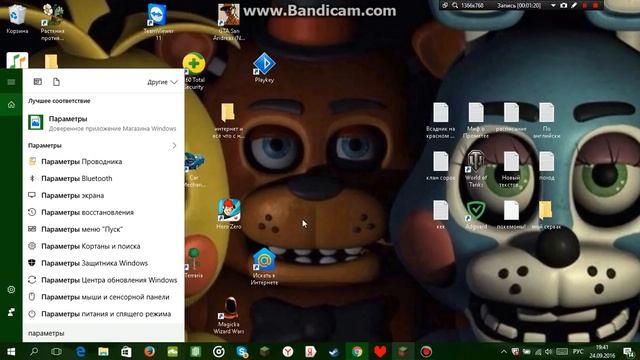Pause the Bandicam recording
The height and width of the screenshot is (360, 640).
pos(585,6)
